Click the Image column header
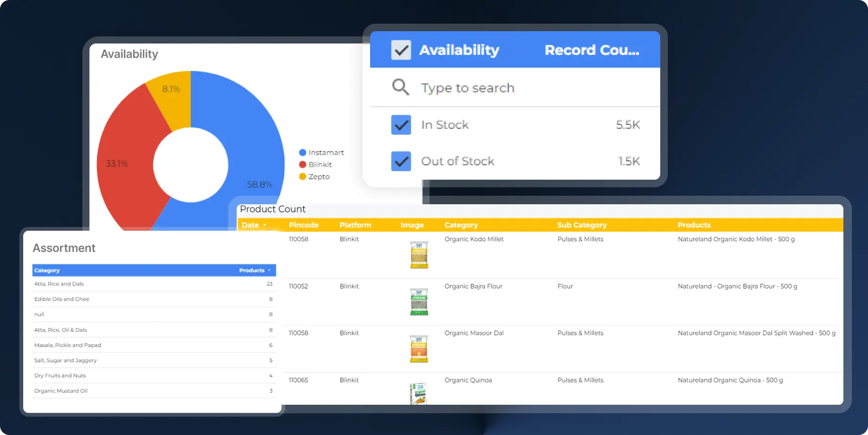 coord(412,225)
